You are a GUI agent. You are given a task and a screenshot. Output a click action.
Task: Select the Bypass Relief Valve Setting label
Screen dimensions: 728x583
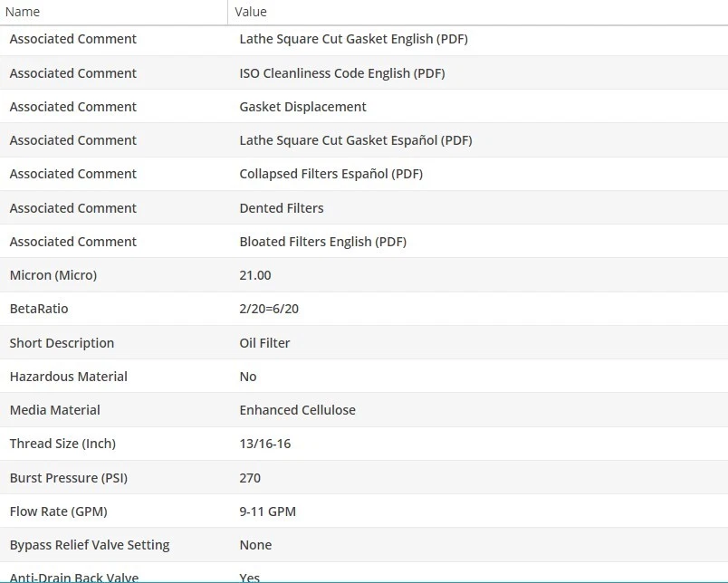click(89, 545)
